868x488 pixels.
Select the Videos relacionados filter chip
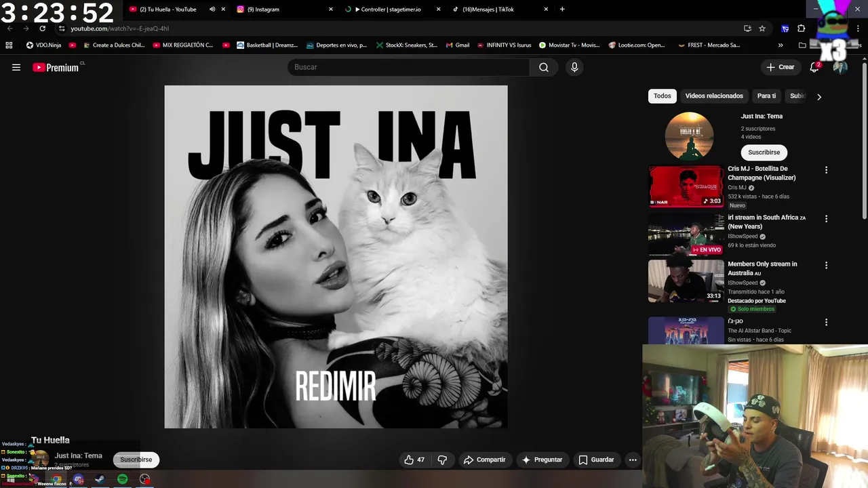(x=714, y=96)
